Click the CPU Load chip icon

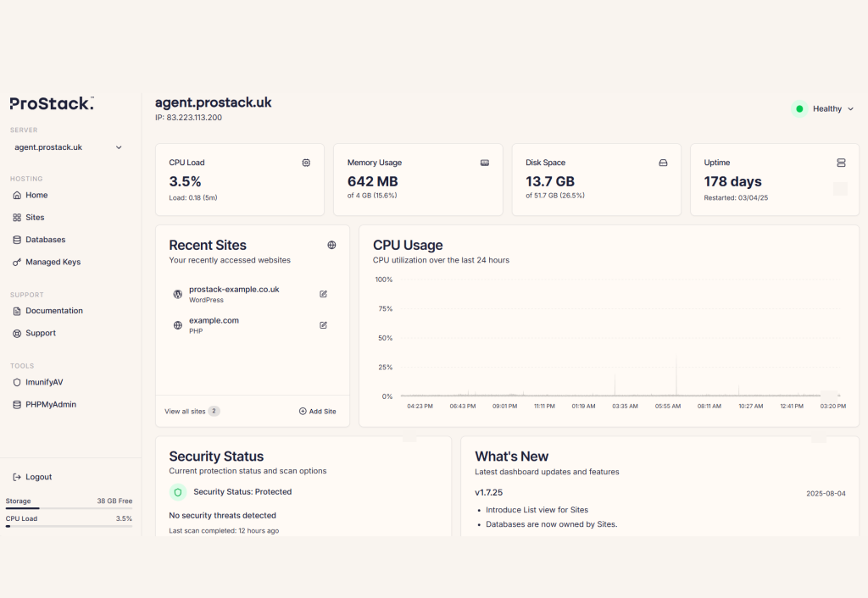tap(306, 163)
